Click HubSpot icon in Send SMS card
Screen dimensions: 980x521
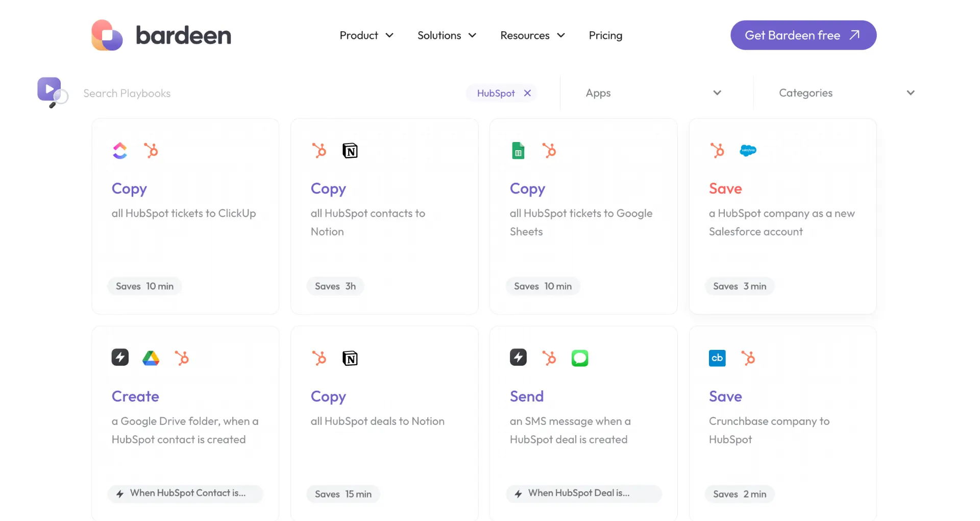549,358
